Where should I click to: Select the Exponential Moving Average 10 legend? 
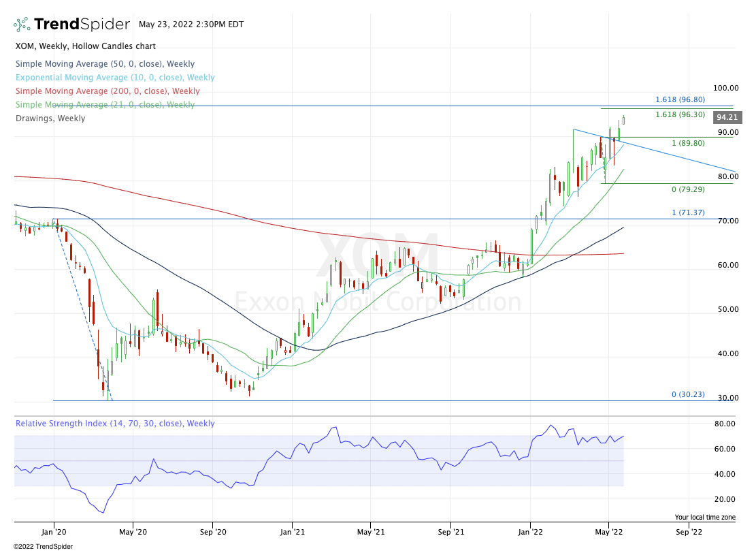point(114,78)
